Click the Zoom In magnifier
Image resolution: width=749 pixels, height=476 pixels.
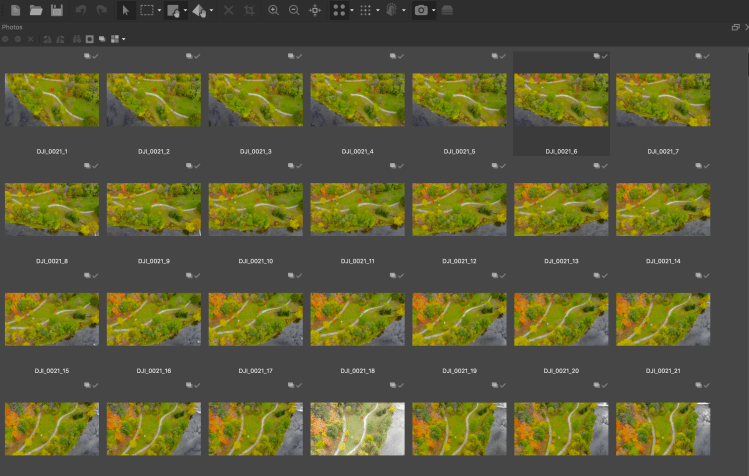click(274, 10)
